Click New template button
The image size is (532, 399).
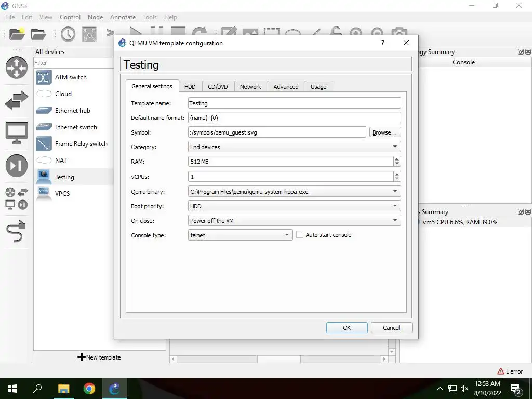point(99,357)
